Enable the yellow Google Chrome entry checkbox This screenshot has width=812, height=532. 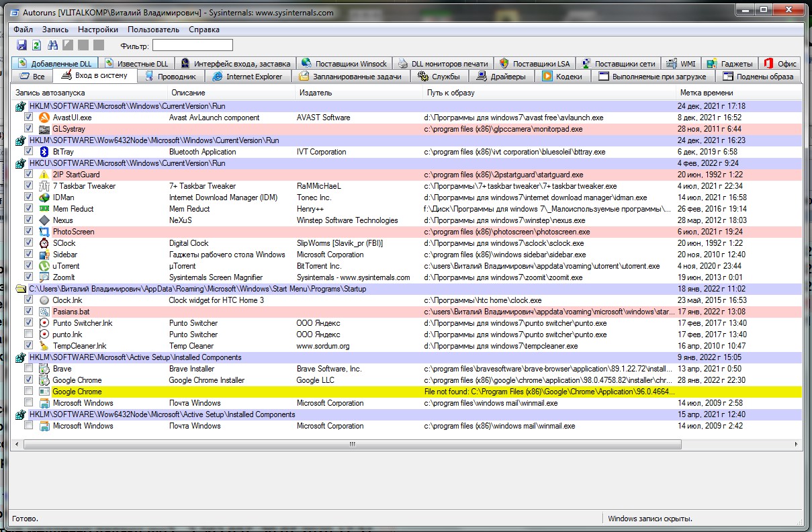click(x=29, y=392)
